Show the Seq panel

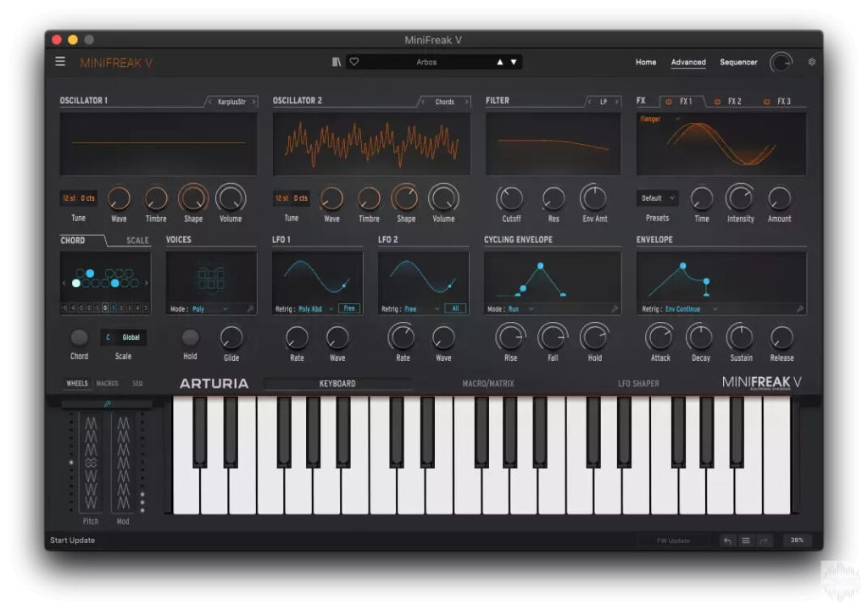137,384
